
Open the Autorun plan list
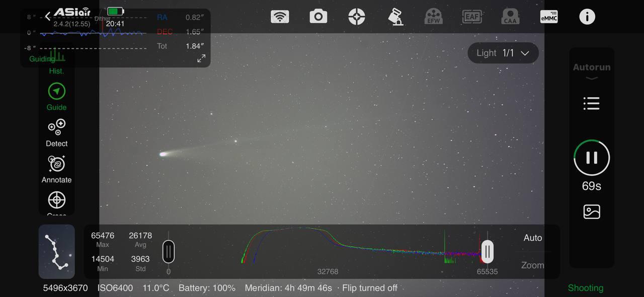pyautogui.click(x=592, y=104)
